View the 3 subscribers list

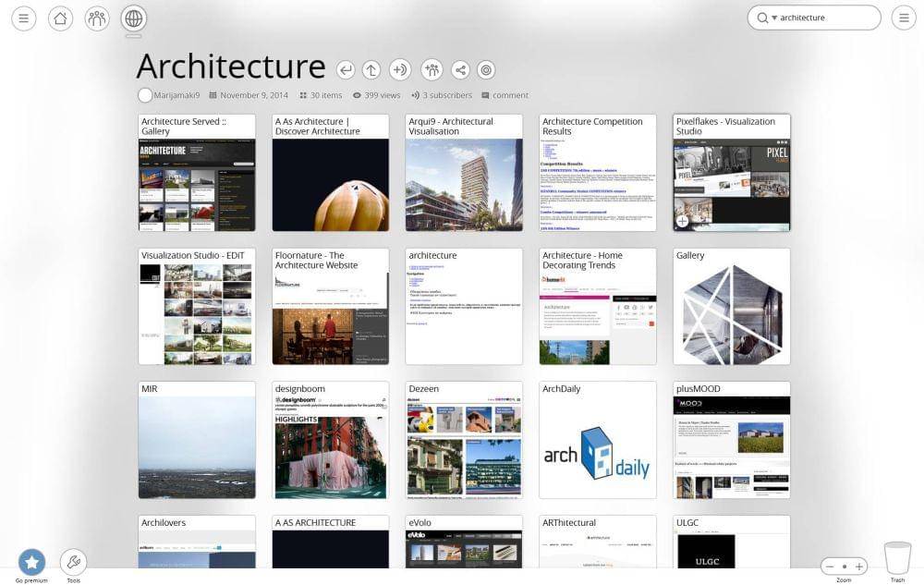447,95
